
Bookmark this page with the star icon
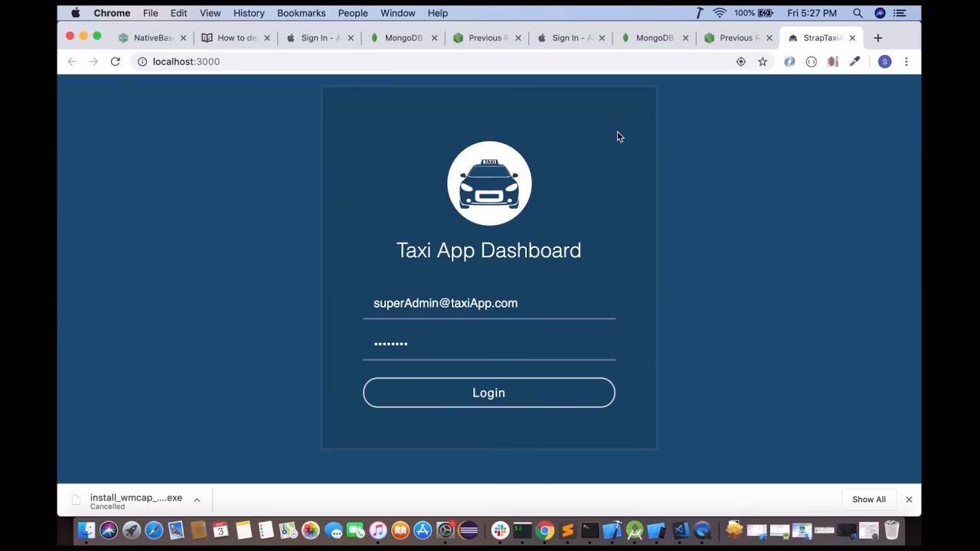[x=763, y=61]
